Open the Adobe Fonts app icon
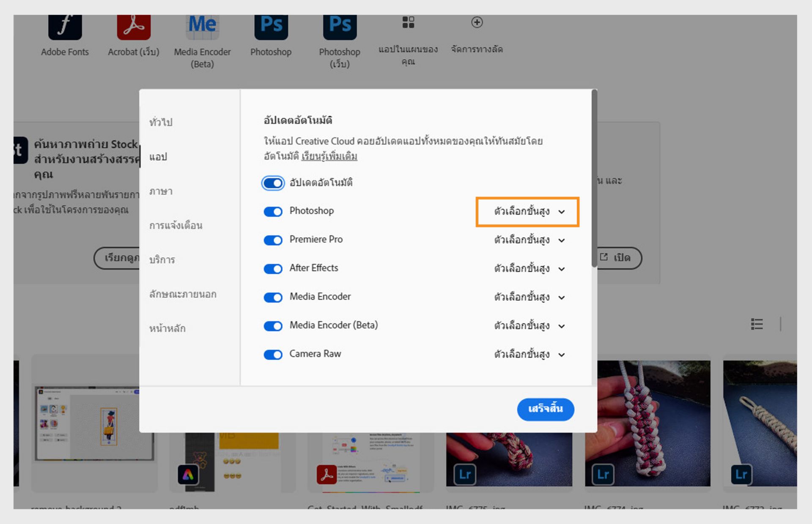Image resolution: width=812 pixels, height=524 pixels. click(x=65, y=27)
